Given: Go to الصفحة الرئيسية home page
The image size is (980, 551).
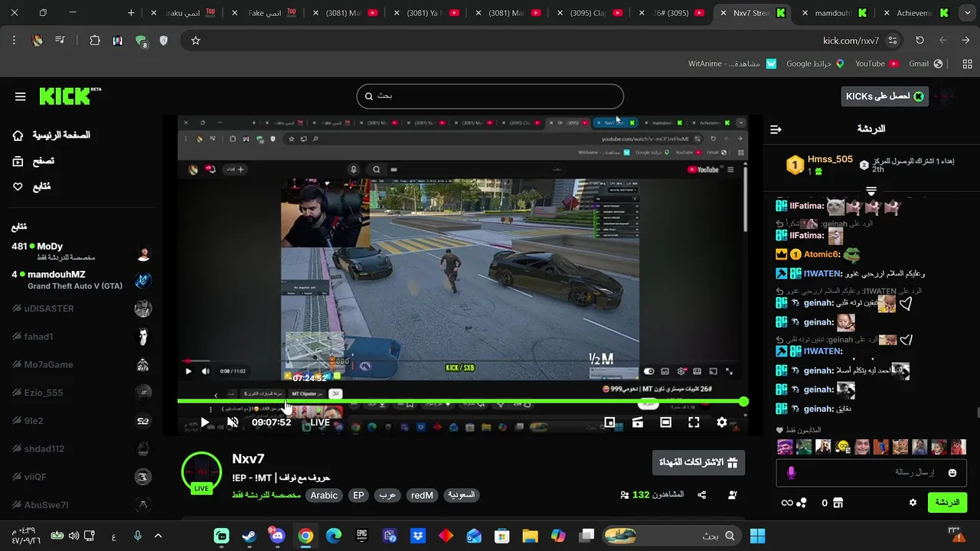Looking at the screenshot, I should click(x=51, y=135).
